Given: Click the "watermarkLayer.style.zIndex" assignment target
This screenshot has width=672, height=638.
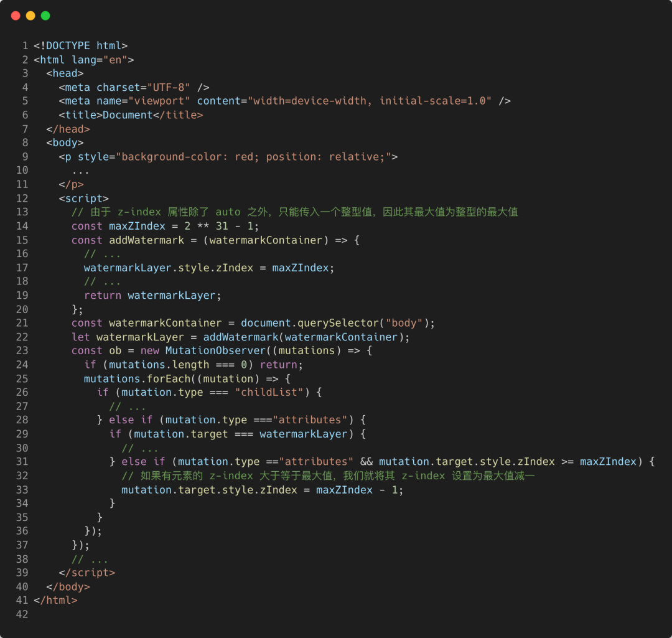Looking at the screenshot, I should point(169,268).
